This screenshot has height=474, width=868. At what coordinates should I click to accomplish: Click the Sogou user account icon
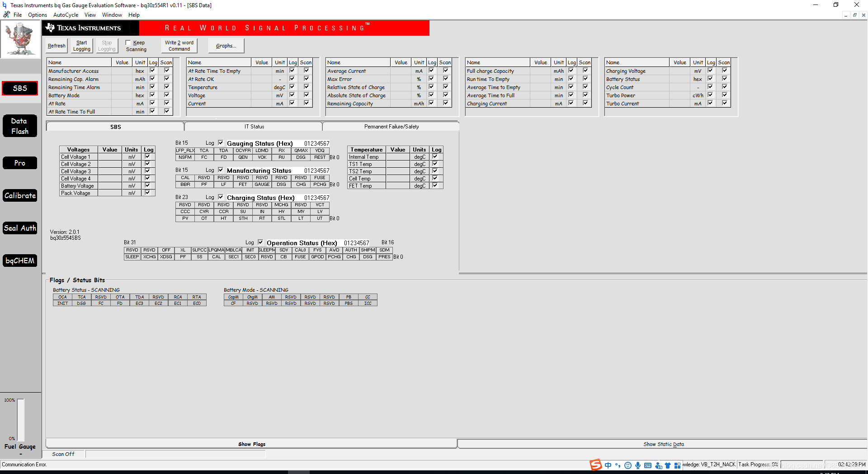click(x=658, y=465)
